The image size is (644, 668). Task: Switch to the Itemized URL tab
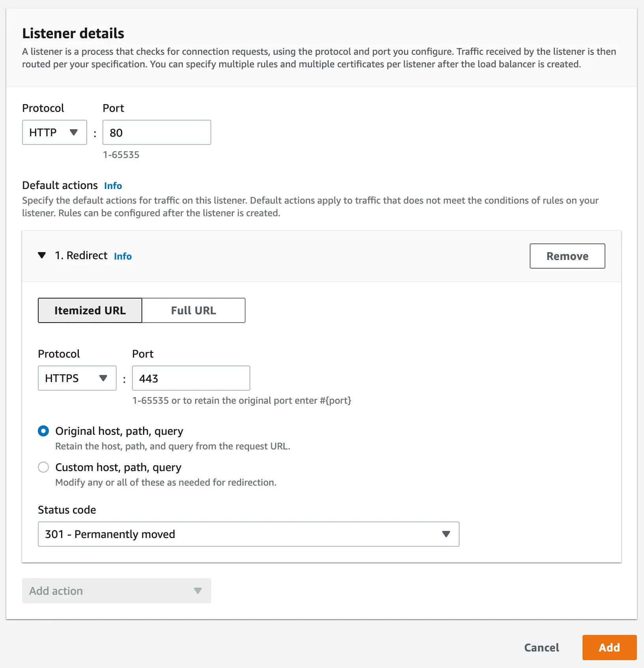pos(90,310)
